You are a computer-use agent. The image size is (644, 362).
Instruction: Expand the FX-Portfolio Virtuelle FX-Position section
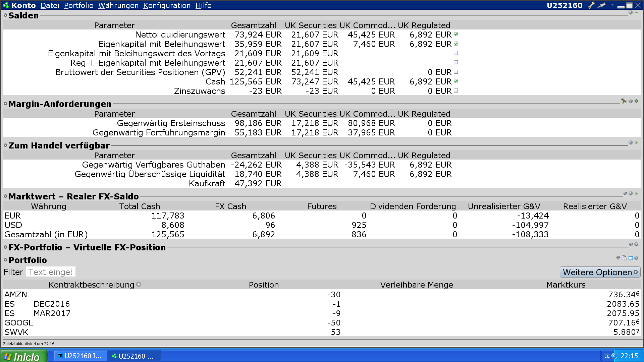pyautogui.click(x=5, y=247)
